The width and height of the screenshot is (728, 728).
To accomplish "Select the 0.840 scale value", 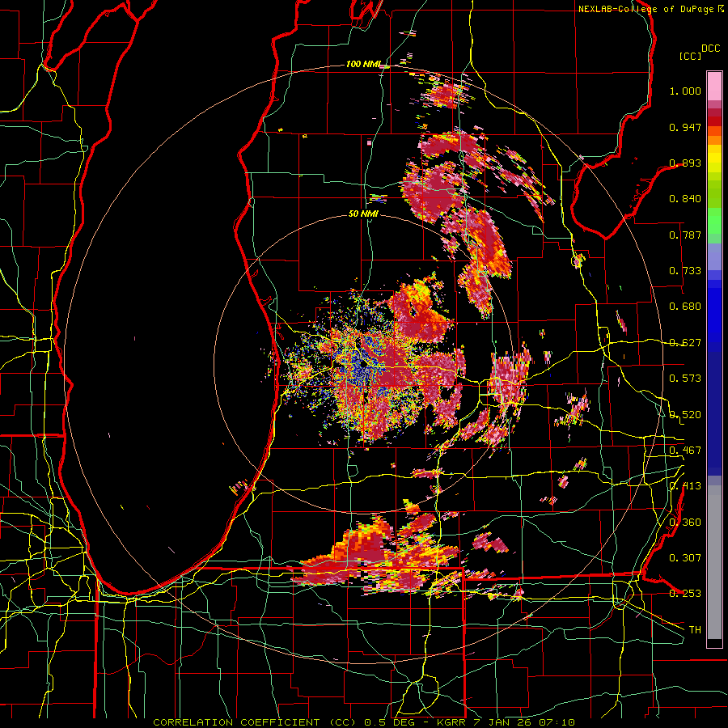I will click(685, 199).
